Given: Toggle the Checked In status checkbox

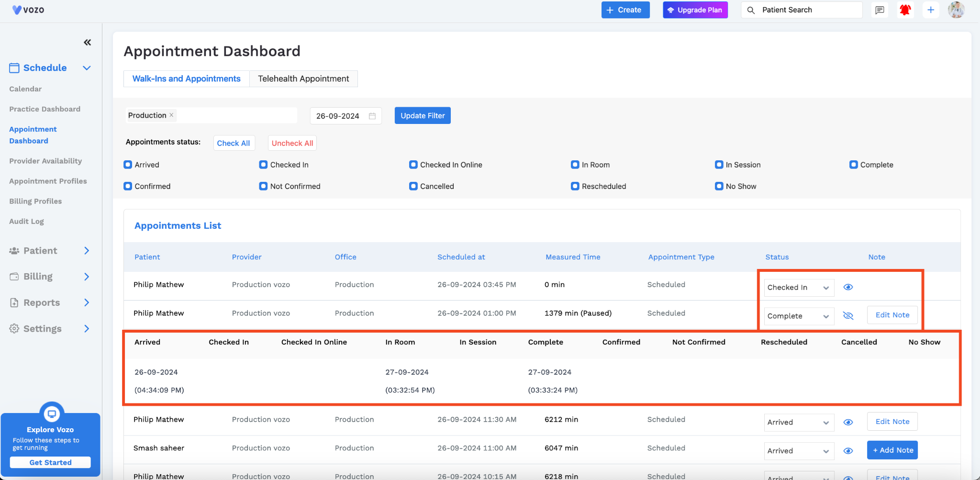Looking at the screenshot, I should [x=263, y=165].
